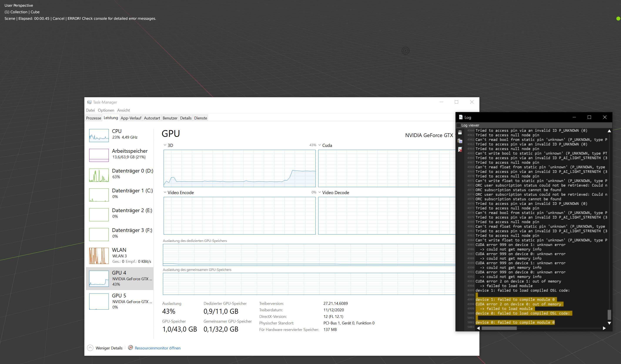The width and height of the screenshot is (621, 364).
Task: Select the CPU performance graph thumbnail
Action: pos(99,135)
